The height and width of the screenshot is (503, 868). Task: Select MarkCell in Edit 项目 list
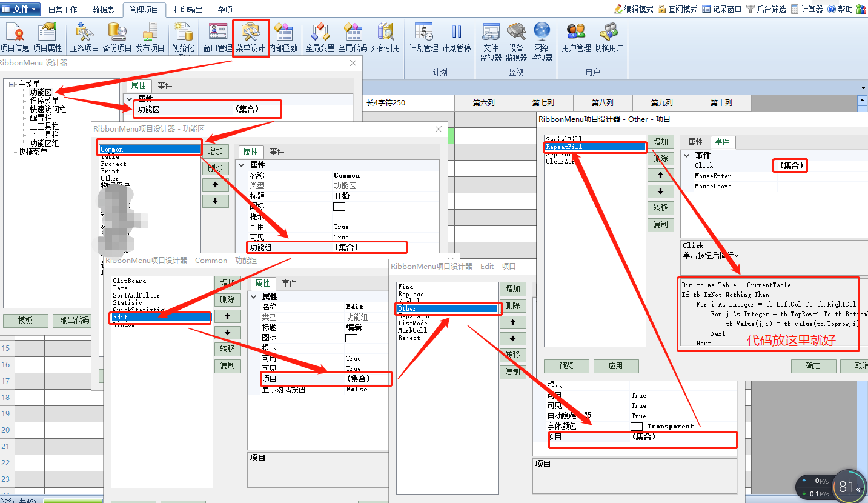[412, 330]
